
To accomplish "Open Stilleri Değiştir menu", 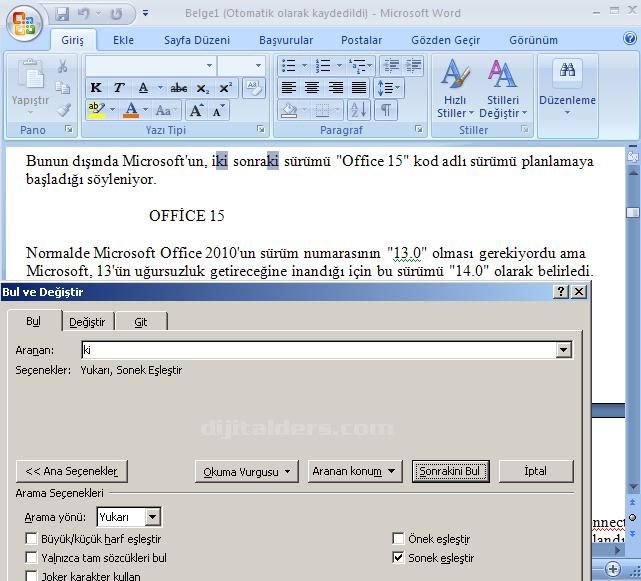I will pos(503,89).
